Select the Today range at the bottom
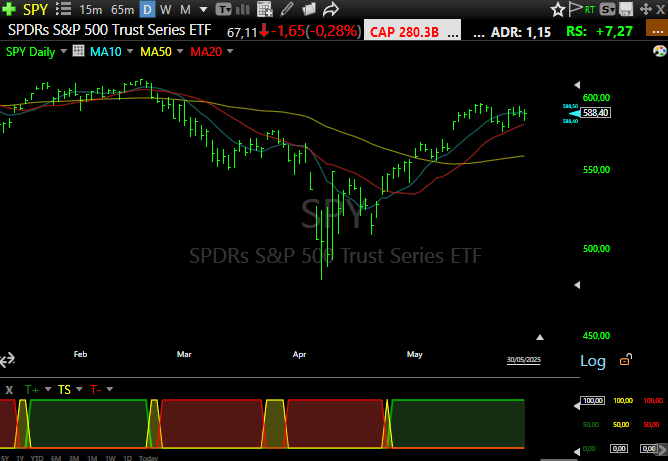 pyautogui.click(x=149, y=458)
